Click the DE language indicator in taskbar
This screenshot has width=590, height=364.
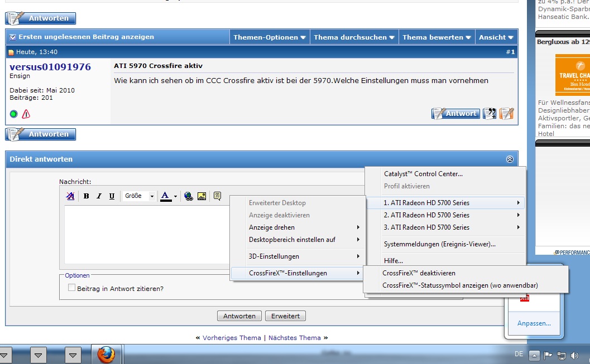(519, 354)
